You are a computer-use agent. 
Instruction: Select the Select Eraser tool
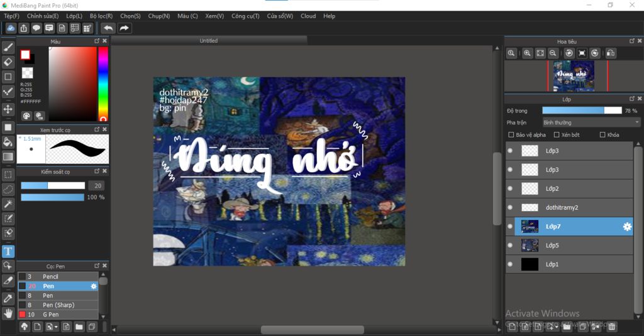(x=8, y=233)
